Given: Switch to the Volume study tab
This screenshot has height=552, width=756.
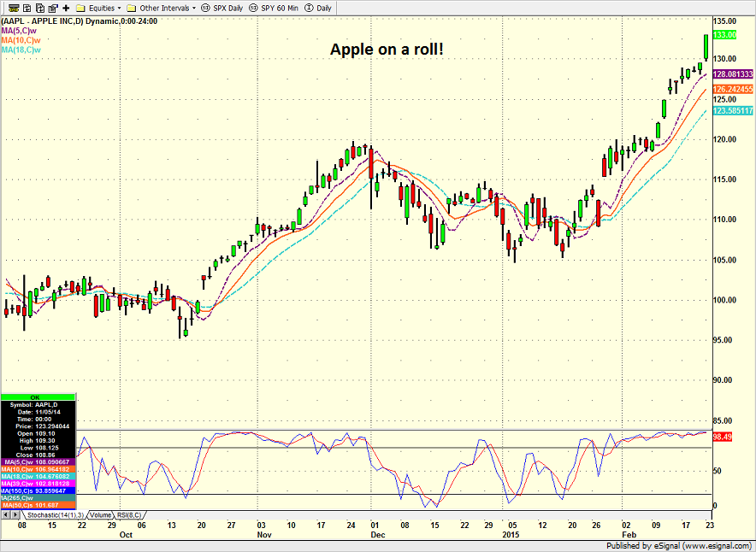Looking at the screenshot, I should click(100, 515).
